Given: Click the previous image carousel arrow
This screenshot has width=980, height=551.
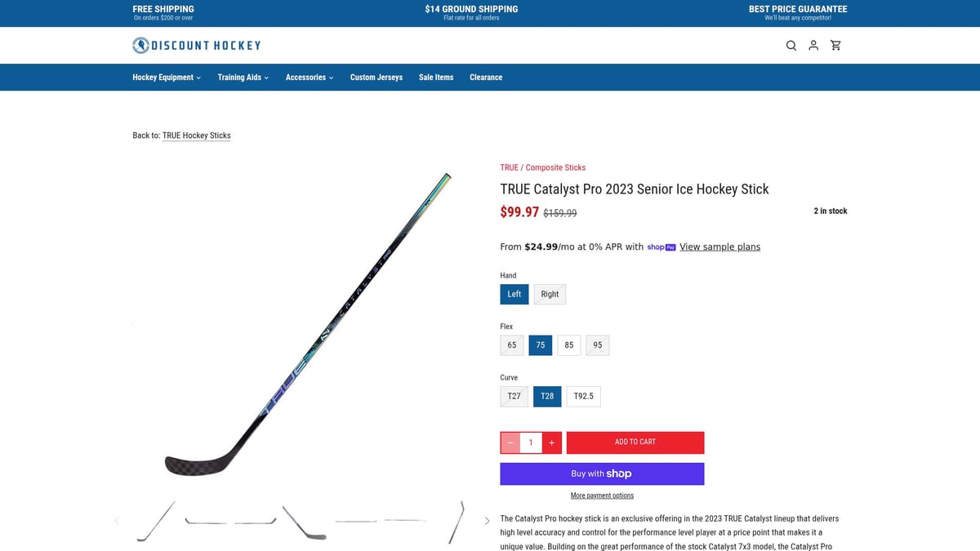Looking at the screenshot, I should pyautogui.click(x=134, y=322).
